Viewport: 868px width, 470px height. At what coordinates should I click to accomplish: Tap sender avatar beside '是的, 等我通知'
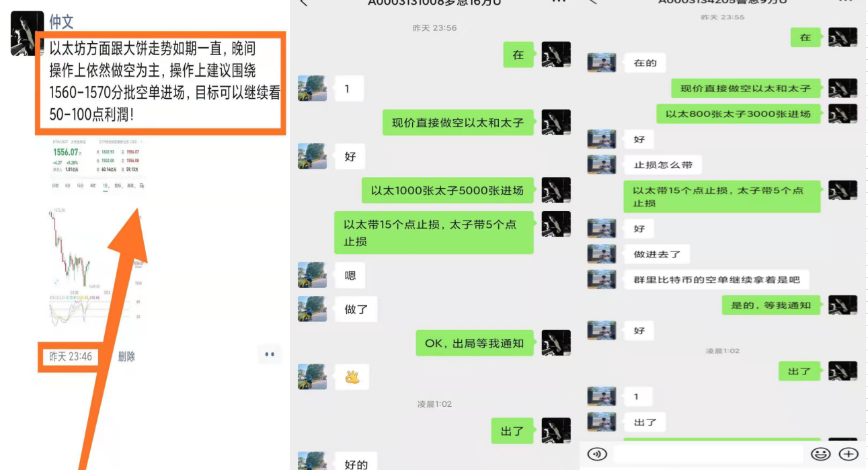pos(842,305)
